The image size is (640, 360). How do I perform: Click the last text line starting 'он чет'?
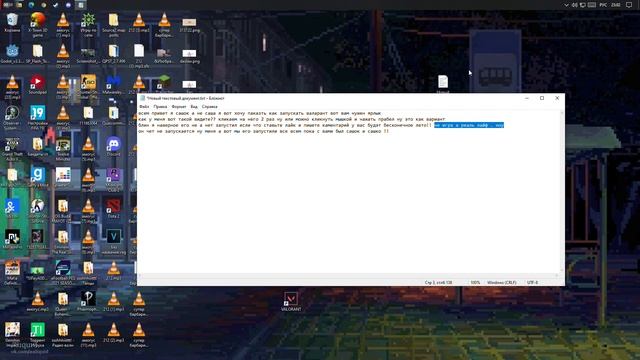[x=264, y=131]
